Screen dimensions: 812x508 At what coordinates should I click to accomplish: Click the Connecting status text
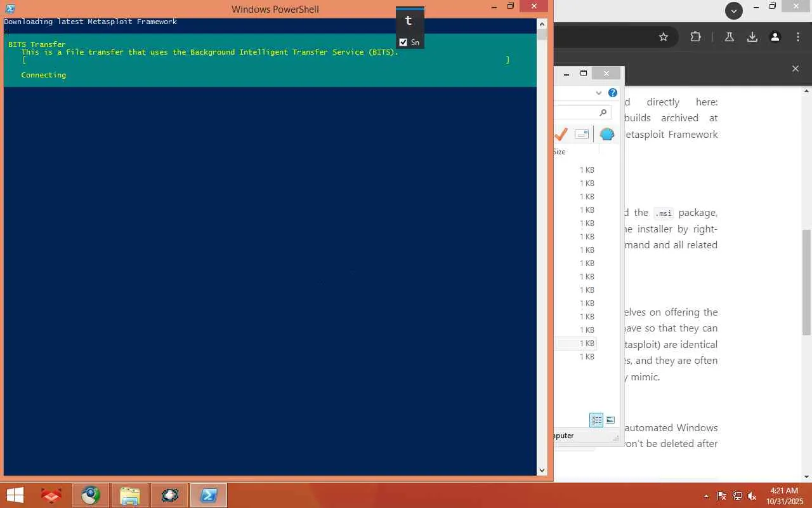pos(44,75)
